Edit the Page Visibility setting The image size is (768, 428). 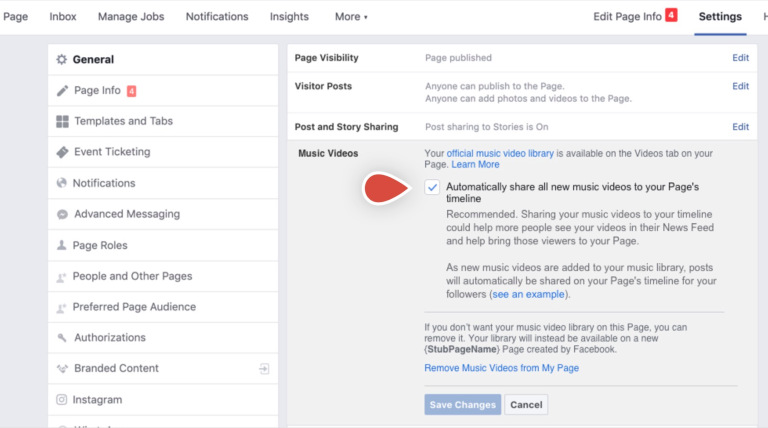tap(740, 58)
